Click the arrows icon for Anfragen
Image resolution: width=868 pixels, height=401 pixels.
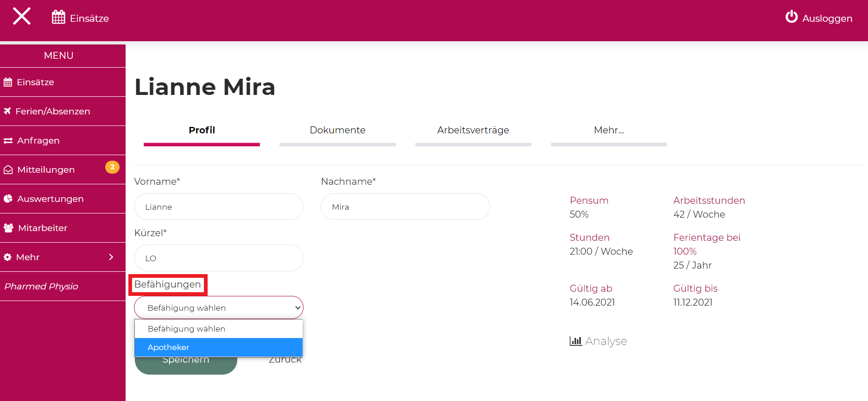(x=8, y=141)
